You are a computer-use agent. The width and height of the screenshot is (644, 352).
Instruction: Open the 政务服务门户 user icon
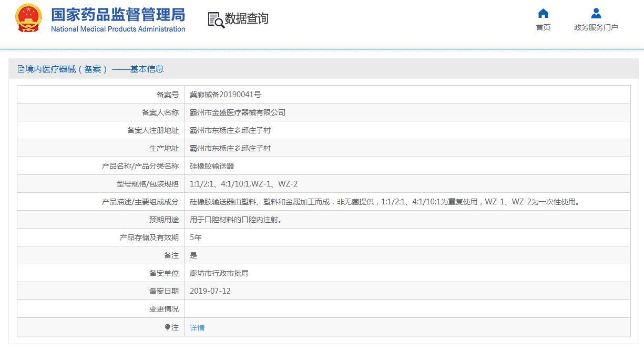[596, 13]
